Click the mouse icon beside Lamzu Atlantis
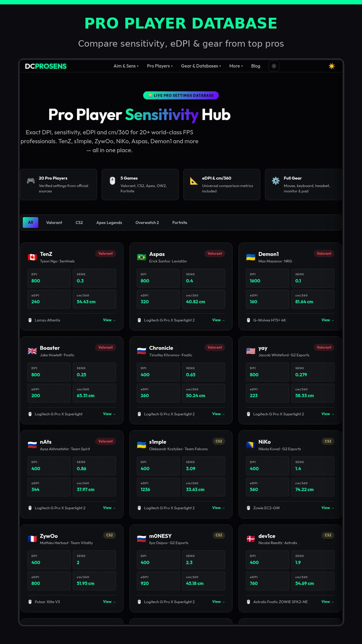Viewport: 362px width, 644px height. (30, 320)
